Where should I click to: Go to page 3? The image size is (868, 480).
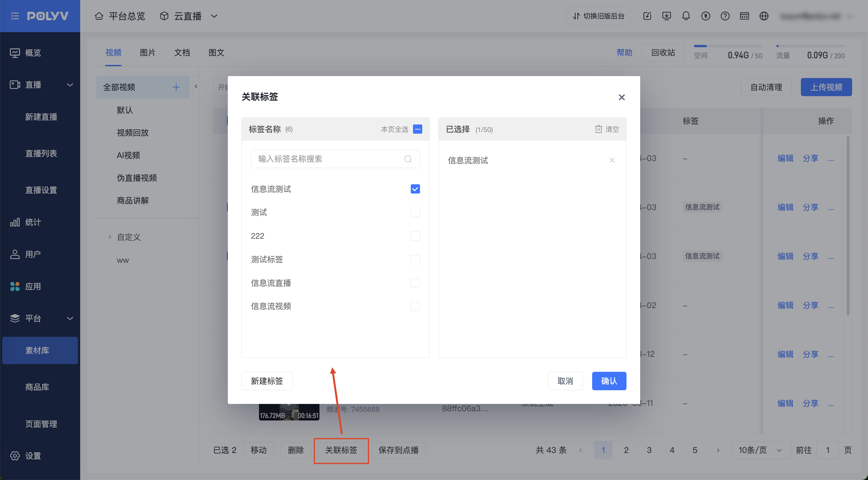click(649, 450)
